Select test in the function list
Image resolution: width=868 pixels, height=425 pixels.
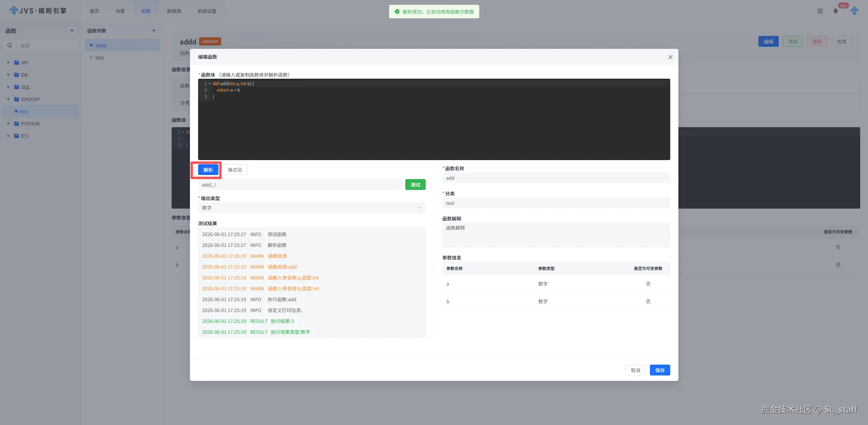point(122,57)
